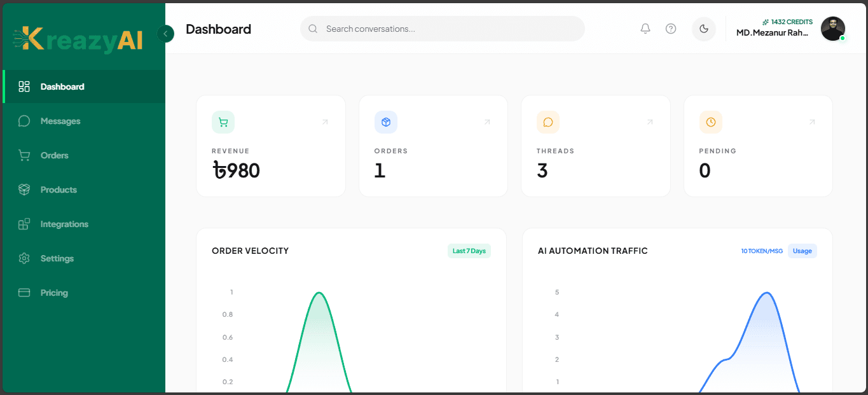Viewport: 868px width, 395px height.
Task: Click the ৳980 revenue value
Action: [x=236, y=170]
